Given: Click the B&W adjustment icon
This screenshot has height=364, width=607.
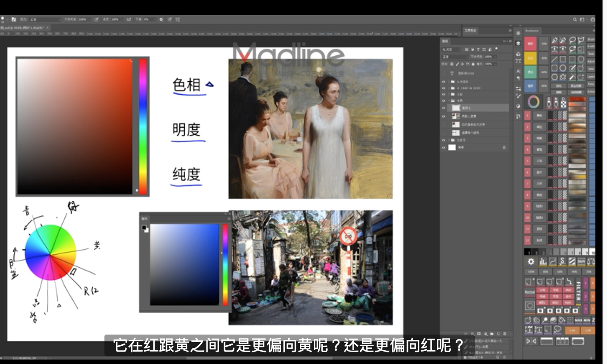Looking at the screenshot, I should 582,261.
